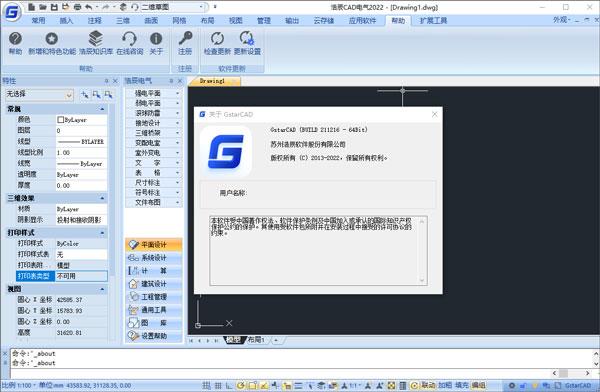Viewport: 600px width, 392px height.
Task: Toggle 填充 in the status bar
Action: [x=461, y=385]
